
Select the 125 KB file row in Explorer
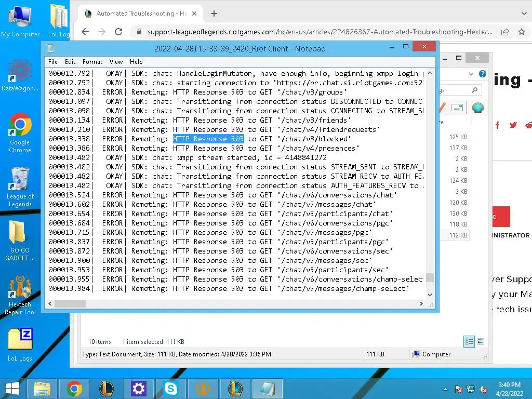[x=455, y=137]
